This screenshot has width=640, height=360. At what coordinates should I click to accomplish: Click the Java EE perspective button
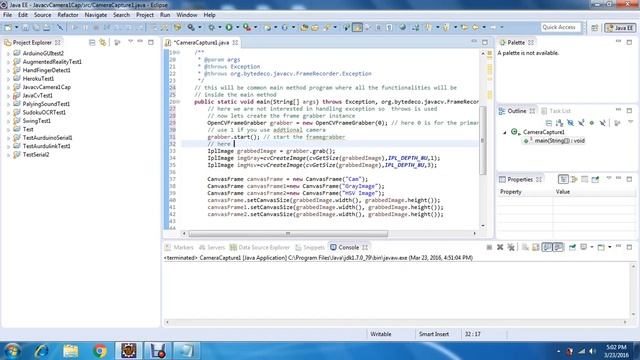(620, 28)
